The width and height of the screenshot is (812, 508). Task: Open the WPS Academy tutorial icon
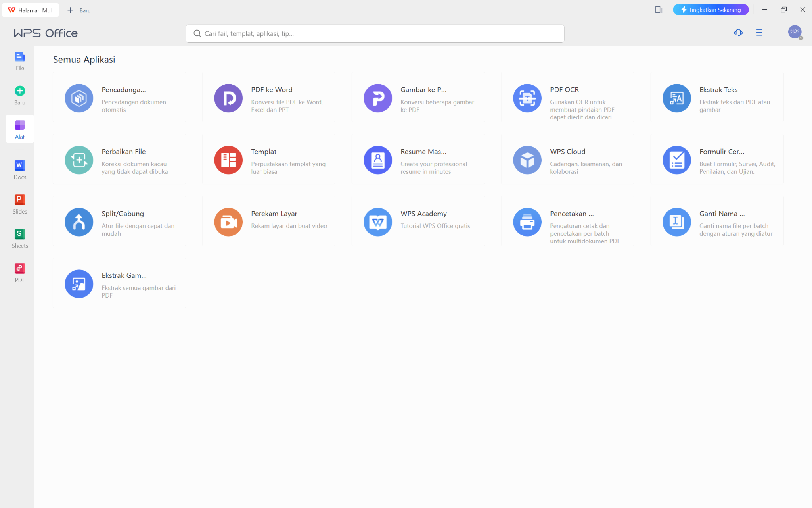(x=377, y=222)
